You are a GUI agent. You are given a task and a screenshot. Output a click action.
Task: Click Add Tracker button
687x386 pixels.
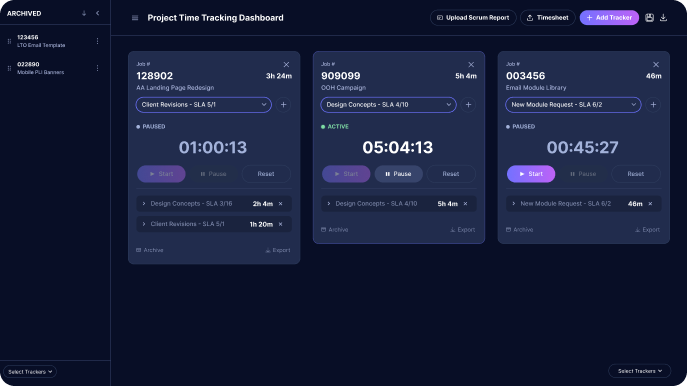pos(609,18)
